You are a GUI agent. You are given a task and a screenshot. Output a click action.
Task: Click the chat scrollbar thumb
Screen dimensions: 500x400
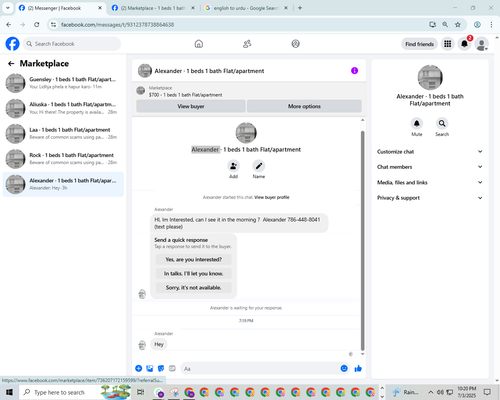click(362, 240)
